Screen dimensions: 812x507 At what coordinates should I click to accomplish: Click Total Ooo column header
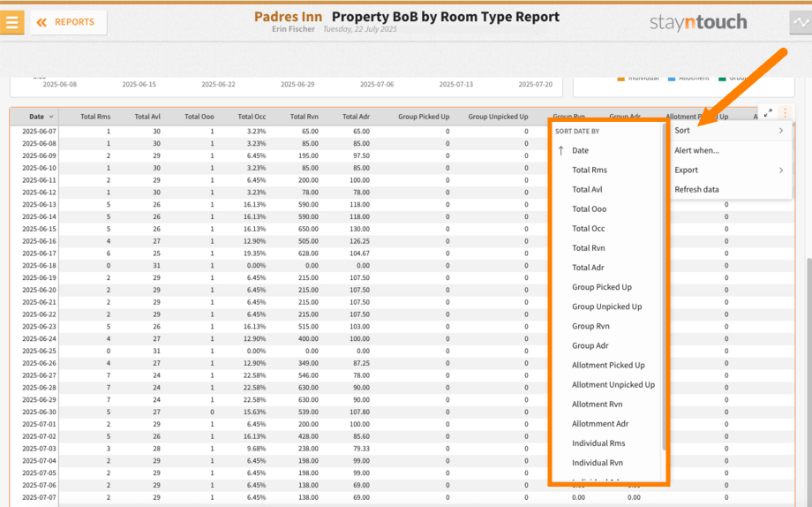(199, 117)
